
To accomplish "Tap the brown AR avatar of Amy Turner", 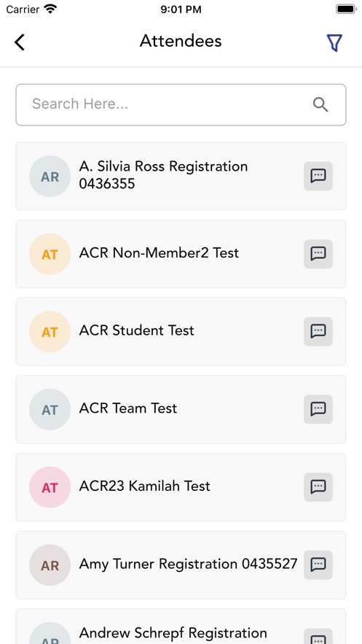I will point(50,565).
